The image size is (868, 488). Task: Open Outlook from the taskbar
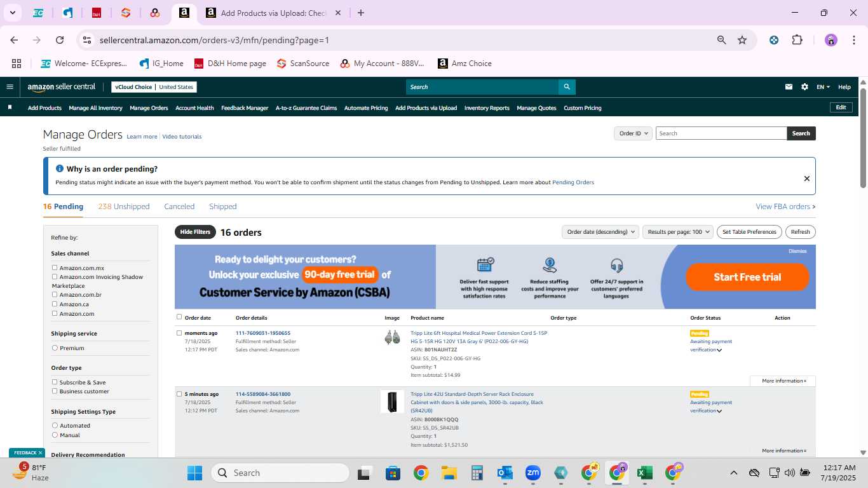point(505,473)
